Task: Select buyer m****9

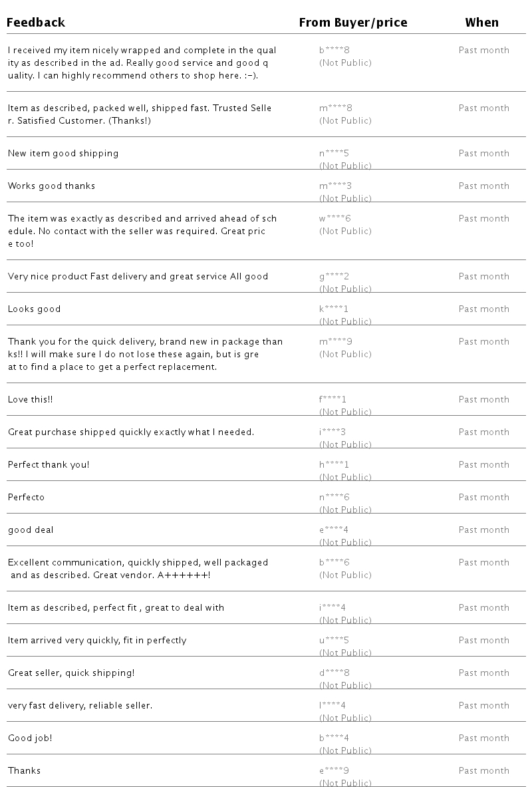Action: coord(336,341)
